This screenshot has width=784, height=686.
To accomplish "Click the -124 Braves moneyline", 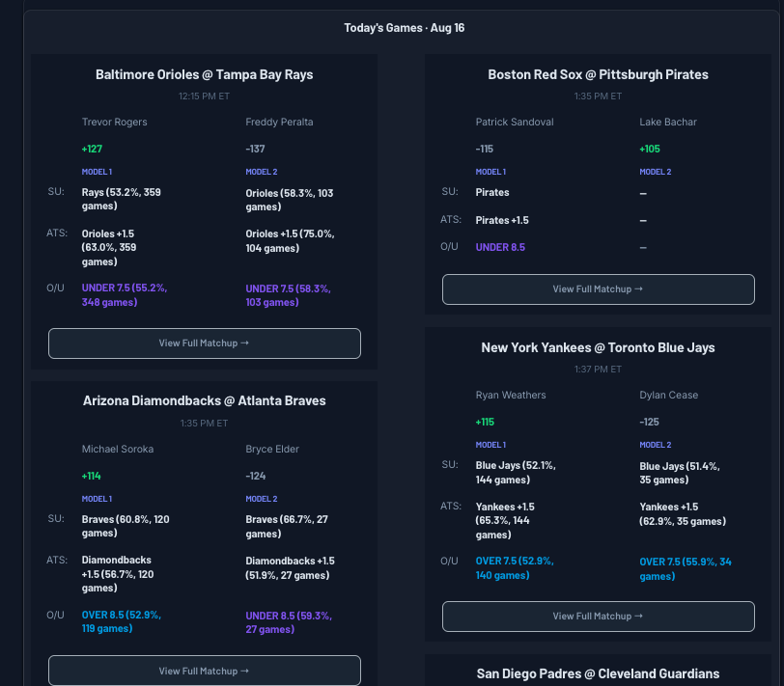I will point(256,477).
